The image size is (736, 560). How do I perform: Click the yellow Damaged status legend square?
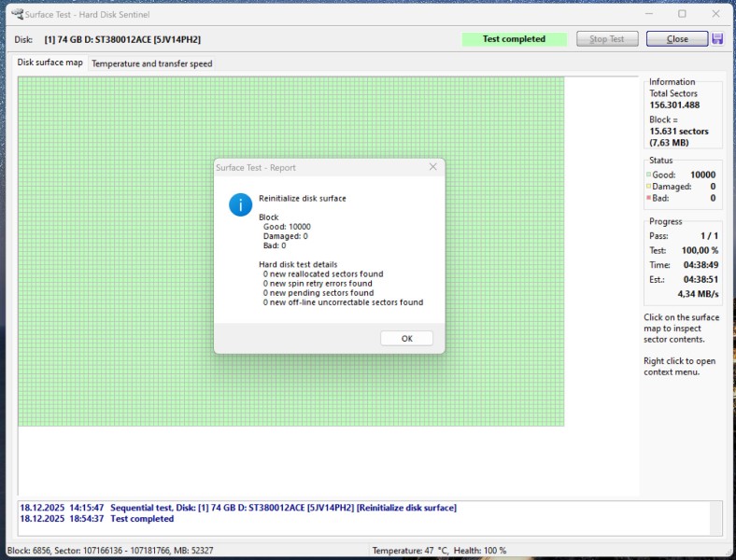[x=649, y=187]
